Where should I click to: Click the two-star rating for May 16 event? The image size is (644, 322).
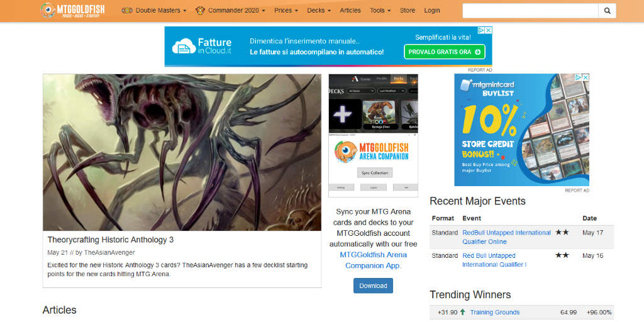click(x=562, y=255)
